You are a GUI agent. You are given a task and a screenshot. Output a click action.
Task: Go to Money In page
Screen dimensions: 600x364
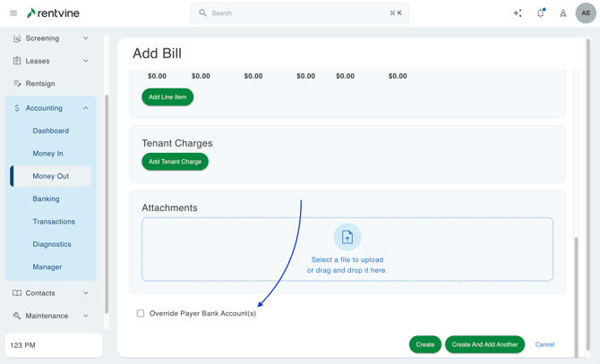click(47, 154)
